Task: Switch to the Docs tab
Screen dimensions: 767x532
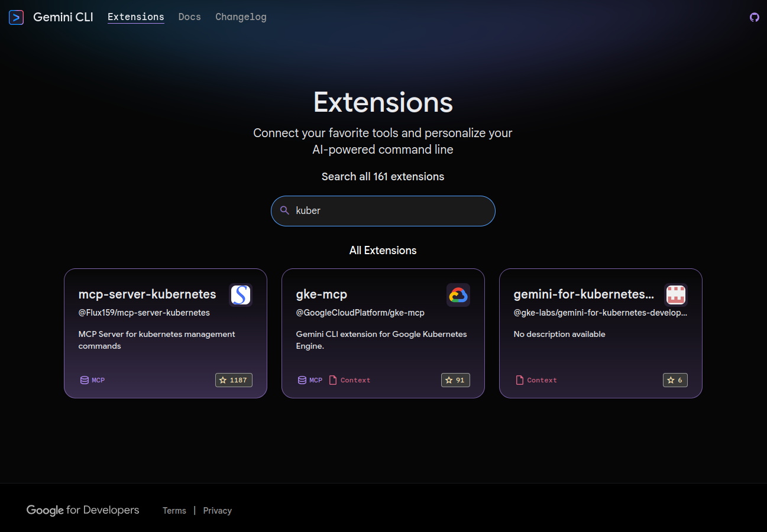Action: tap(190, 17)
